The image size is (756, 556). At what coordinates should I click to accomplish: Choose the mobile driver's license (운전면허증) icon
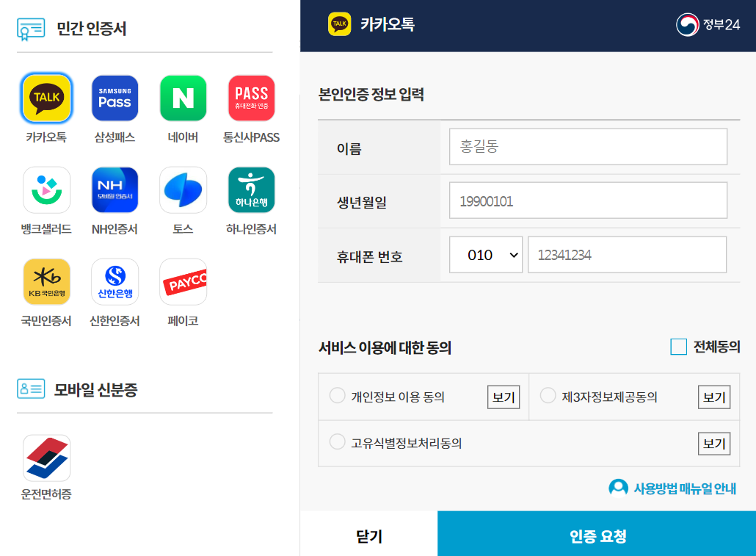47,458
